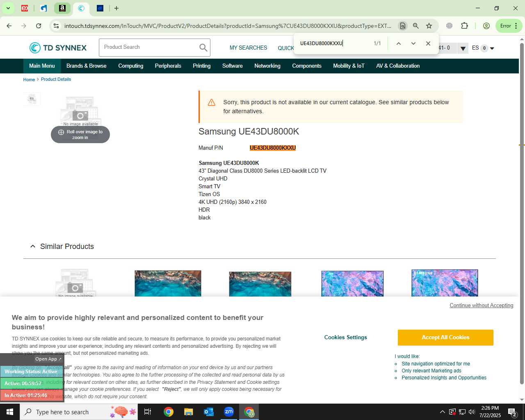The image size is (525, 420).
Task: Click Accept All Cookies button
Action: (x=445, y=338)
